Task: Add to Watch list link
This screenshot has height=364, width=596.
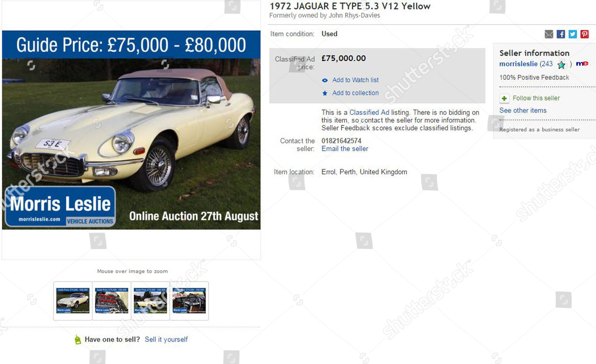Action: [355, 80]
